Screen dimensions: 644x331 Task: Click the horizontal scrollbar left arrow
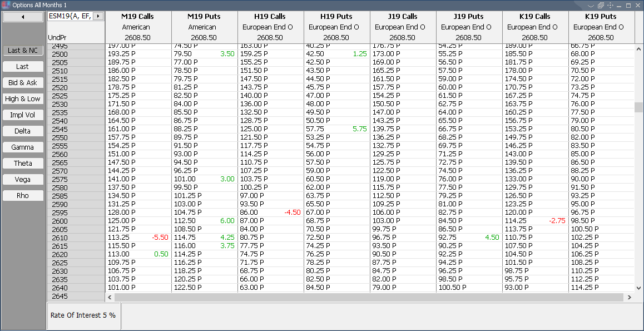pos(110,297)
